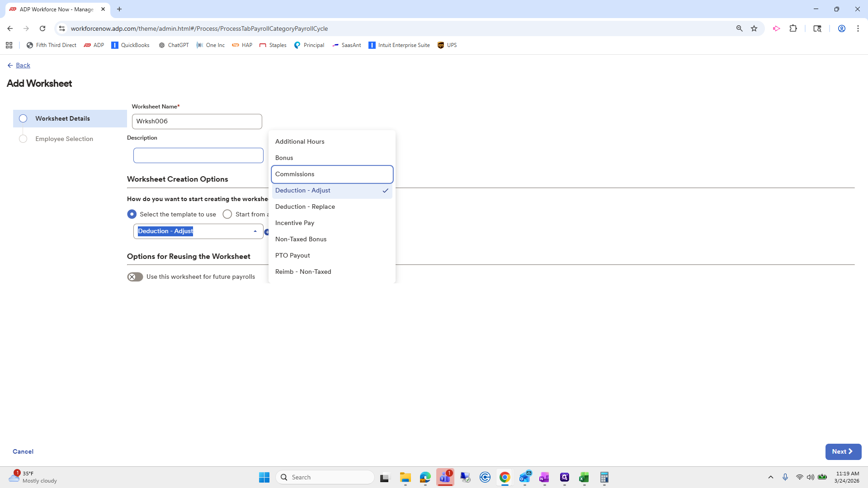Go to the Employee Selection step

coord(64,139)
